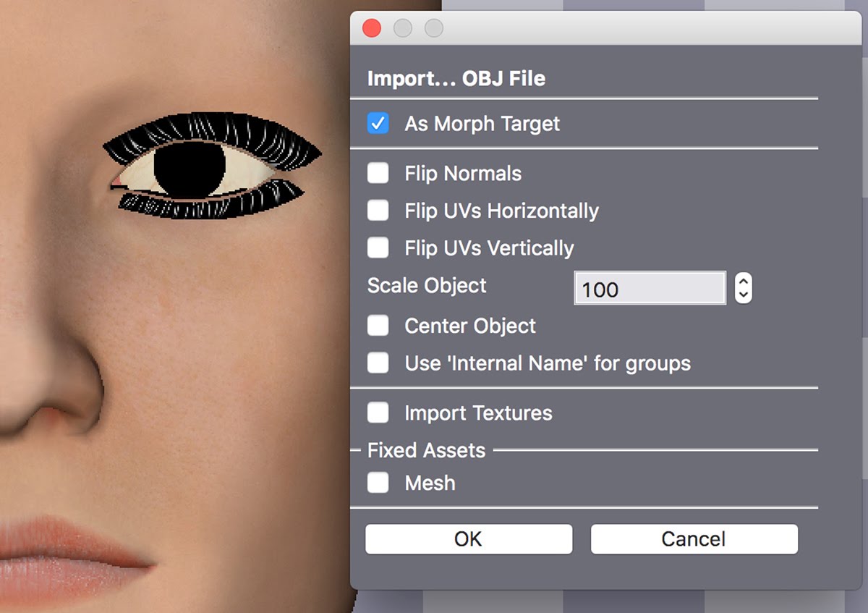The image size is (868, 613).
Task: Confirm the import with OK
Action: click(x=468, y=539)
